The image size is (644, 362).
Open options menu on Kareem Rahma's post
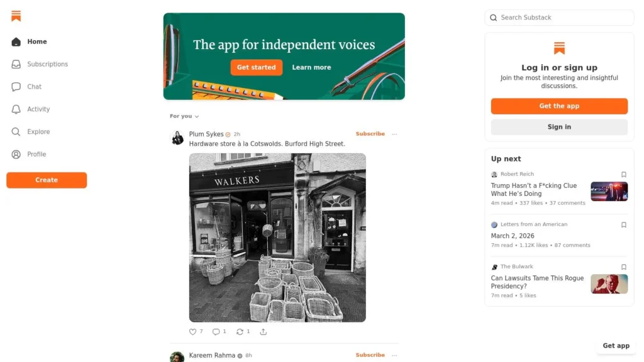pos(394,354)
